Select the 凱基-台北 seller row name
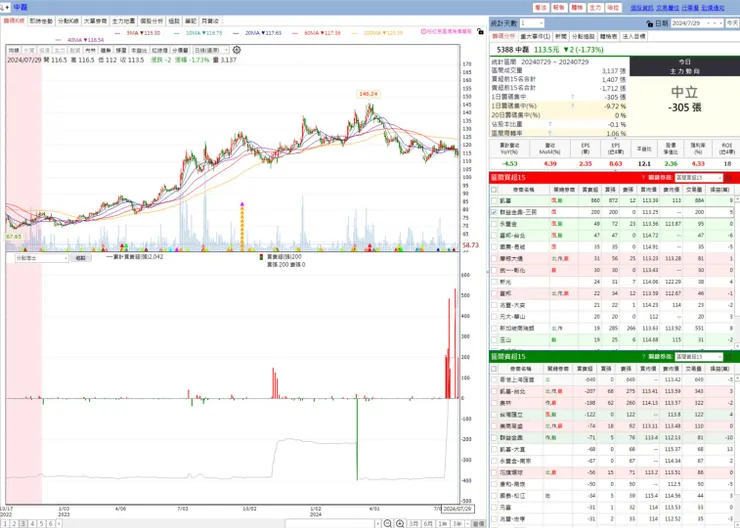Screen dimensions: 740x528 tap(512, 391)
